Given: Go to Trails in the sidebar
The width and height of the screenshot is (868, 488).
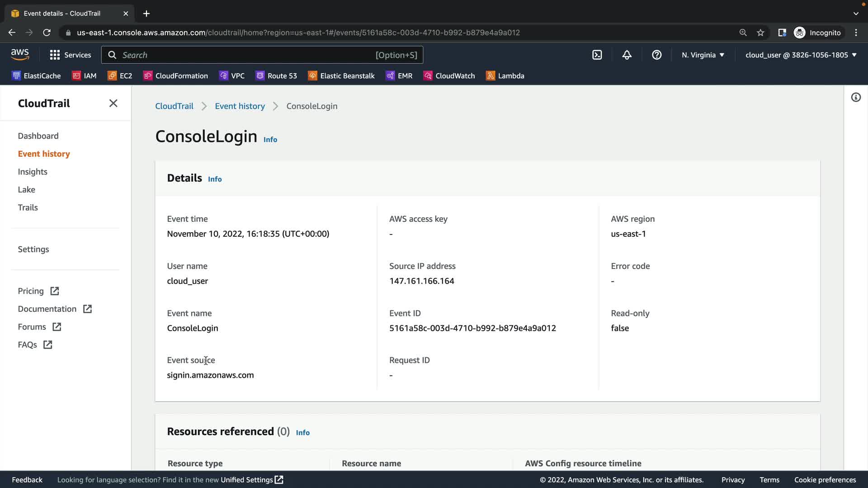Looking at the screenshot, I should tap(28, 207).
